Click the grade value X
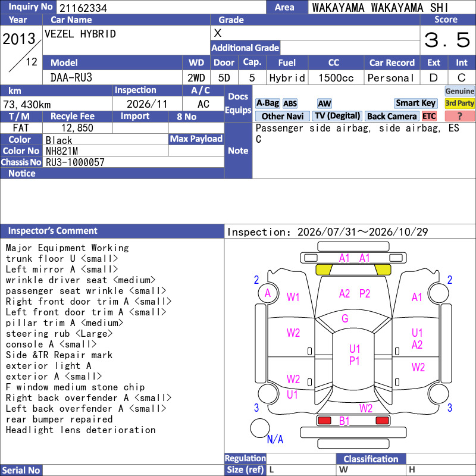The height and width of the screenshot is (476, 476). (218, 33)
